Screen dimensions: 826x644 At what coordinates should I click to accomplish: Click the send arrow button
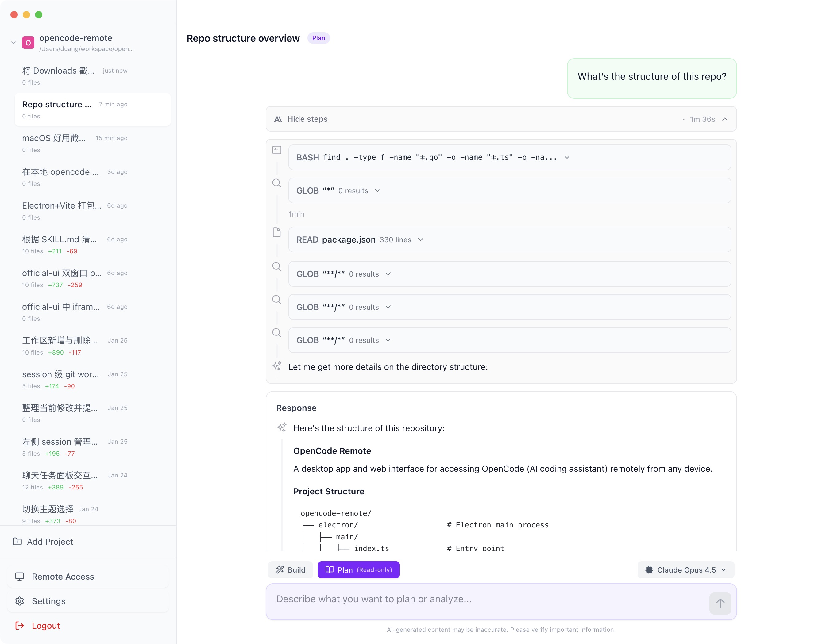point(720,603)
